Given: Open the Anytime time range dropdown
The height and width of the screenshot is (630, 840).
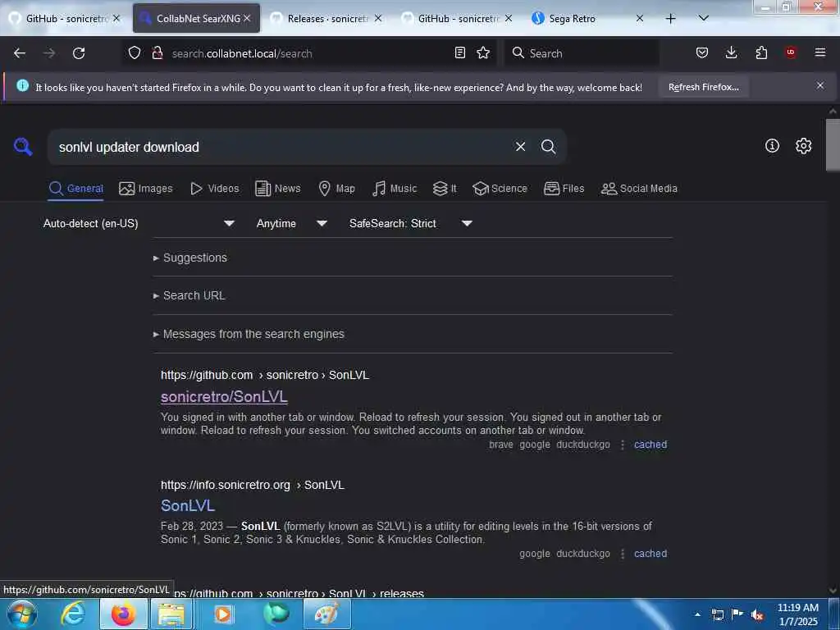Looking at the screenshot, I should [291, 223].
